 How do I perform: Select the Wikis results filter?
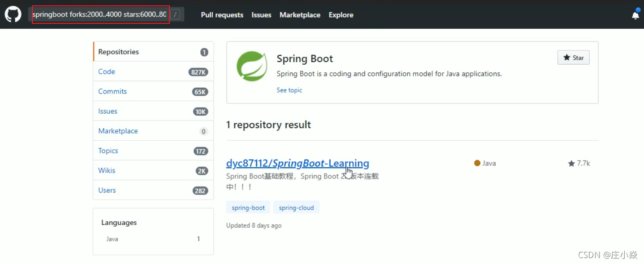tap(153, 170)
